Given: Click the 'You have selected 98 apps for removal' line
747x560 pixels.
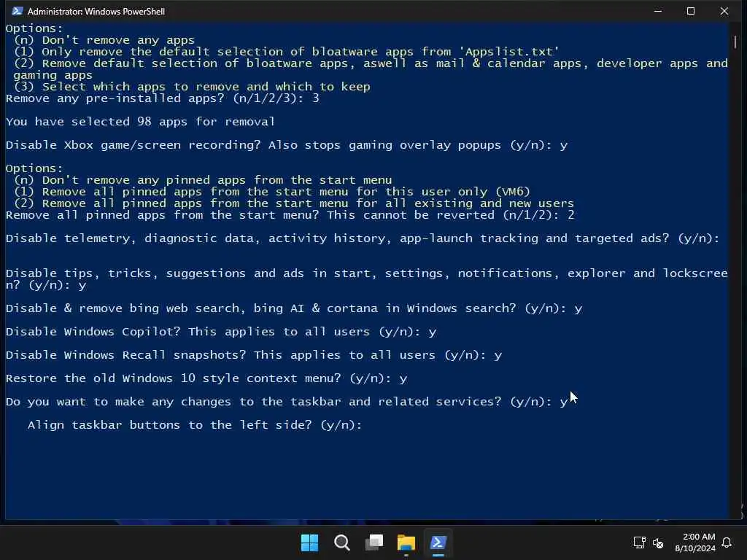Looking at the screenshot, I should click(141, 122).
